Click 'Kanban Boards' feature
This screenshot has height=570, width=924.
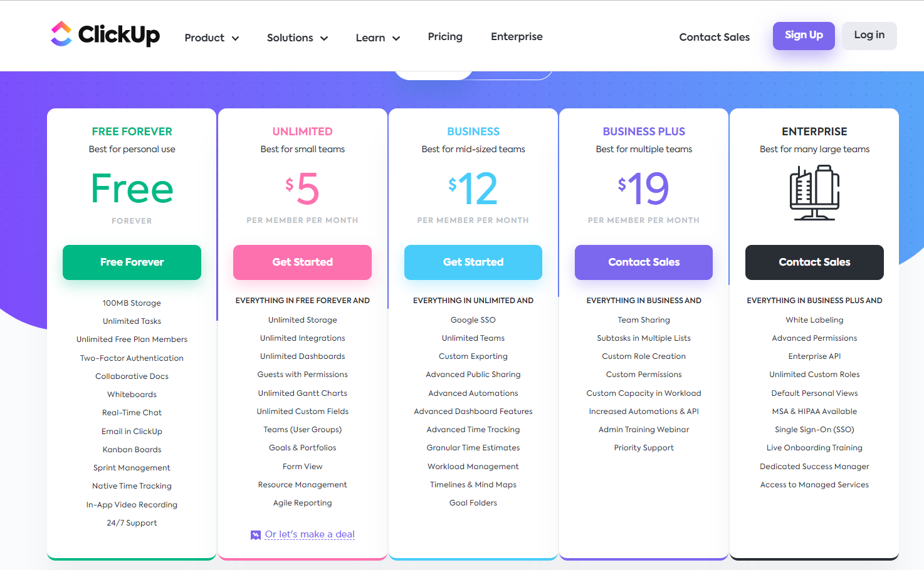pos(132,450)
